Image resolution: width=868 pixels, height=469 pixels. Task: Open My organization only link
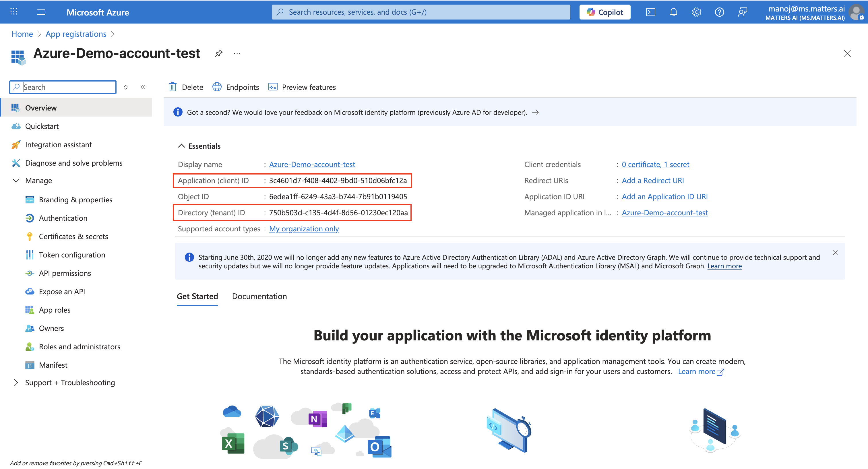[304, 229]
